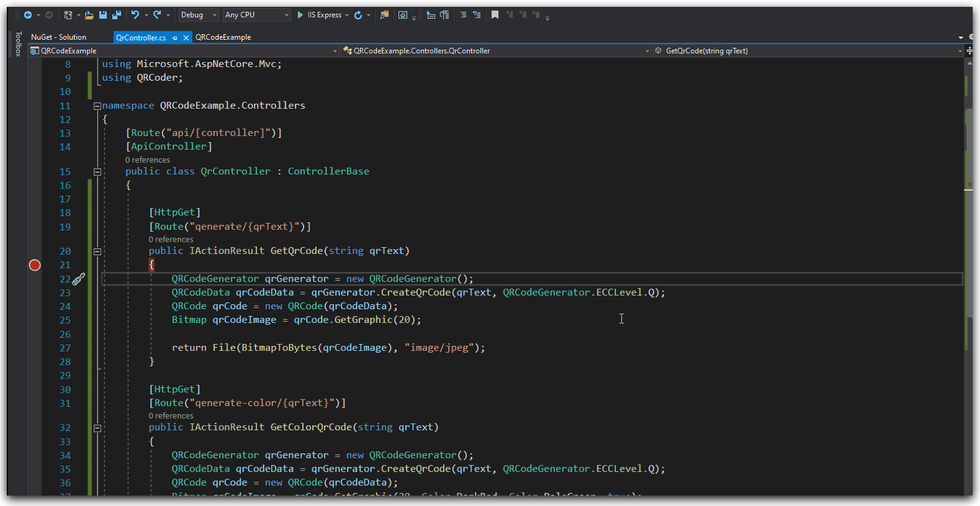
Task: Toggle the bookmark icon in the toolbar
Action: pyautogui.click(x=495, y=15)
